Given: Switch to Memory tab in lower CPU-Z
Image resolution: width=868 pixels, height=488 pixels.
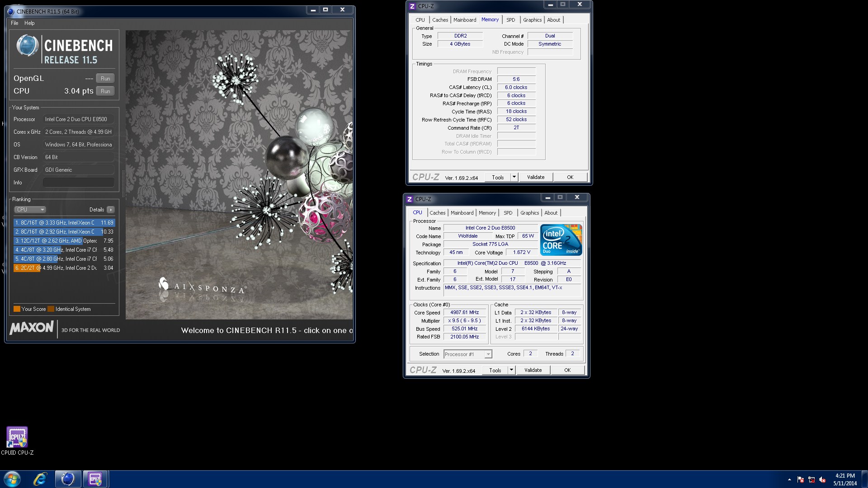Looking at the screenshot, I should [487, 213].
